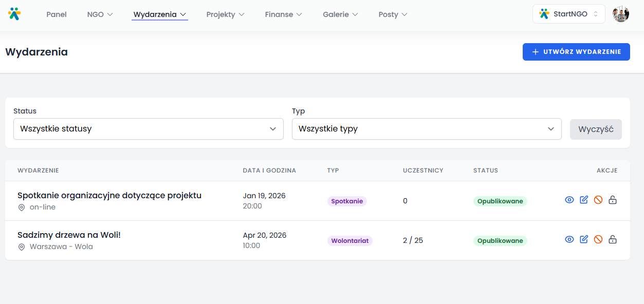Open the user avatar profile menu
Viewport: 644px width, 304px height.
pos(621,14)
